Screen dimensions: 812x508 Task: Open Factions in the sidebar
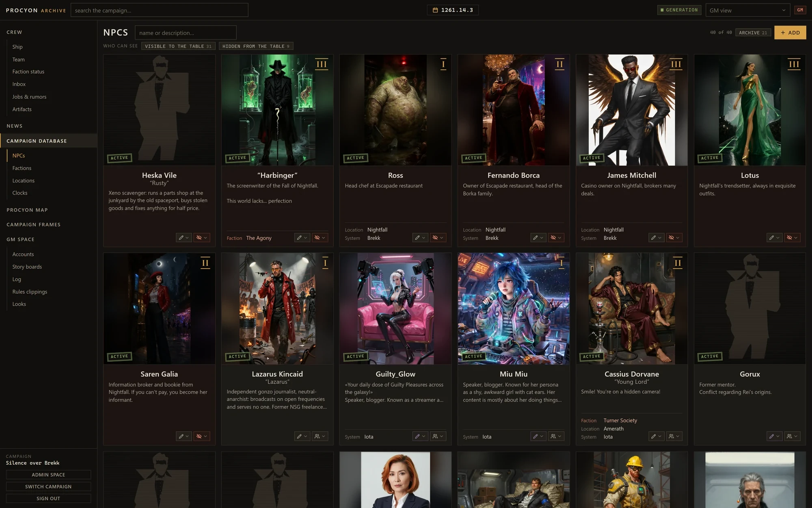22,168
